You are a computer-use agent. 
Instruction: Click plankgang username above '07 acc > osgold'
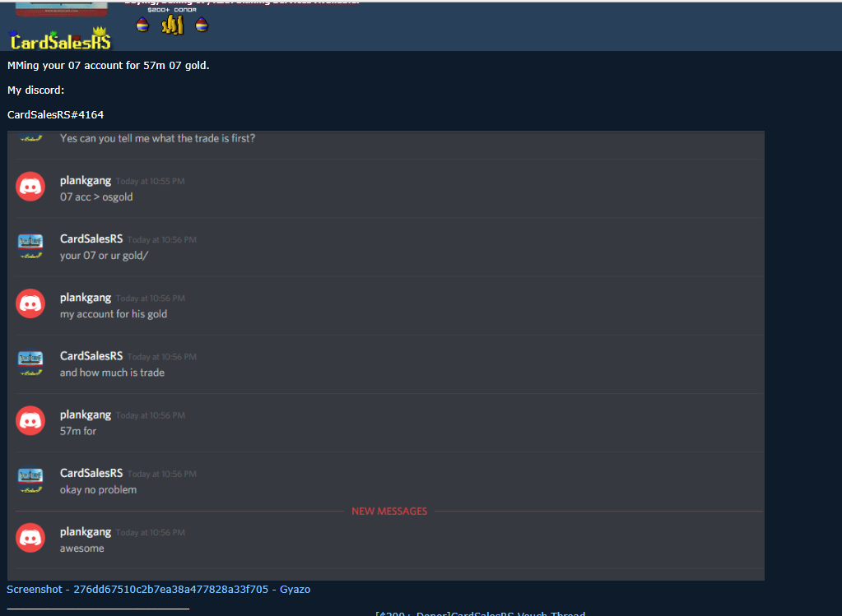(86, 180)
